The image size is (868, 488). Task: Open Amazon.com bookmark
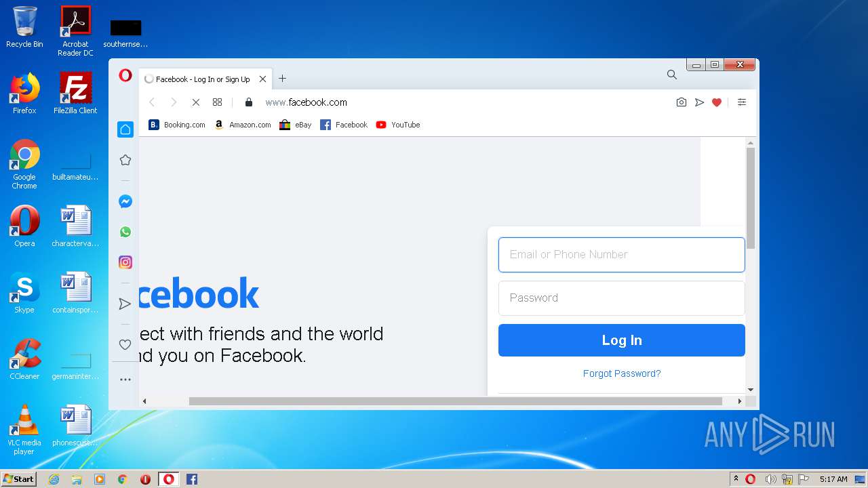point(242,125)
